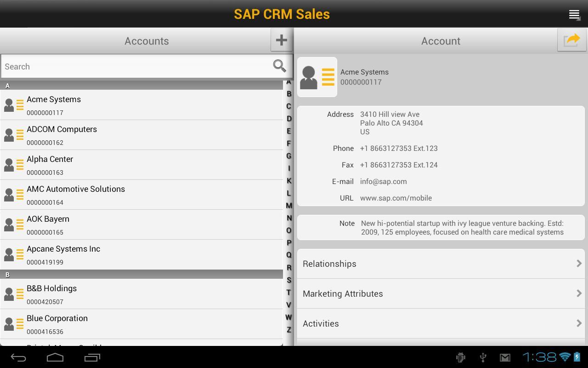
Task: Tap the share icon on the Account pane
Action: point(571,40)
